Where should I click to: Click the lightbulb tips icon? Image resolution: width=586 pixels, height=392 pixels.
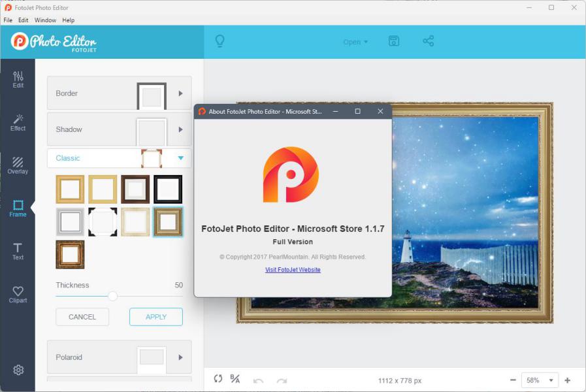(x=220, y=41)
